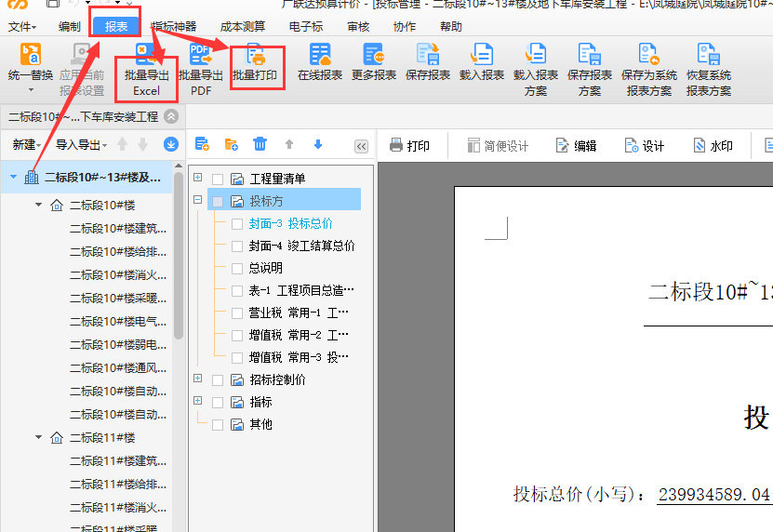Click the trash delete icon
773x532 pixels.
(260, 144)
